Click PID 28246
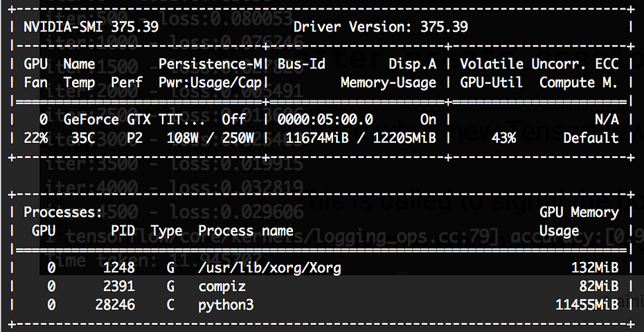 pyautogui.click(x=115, y=304)
